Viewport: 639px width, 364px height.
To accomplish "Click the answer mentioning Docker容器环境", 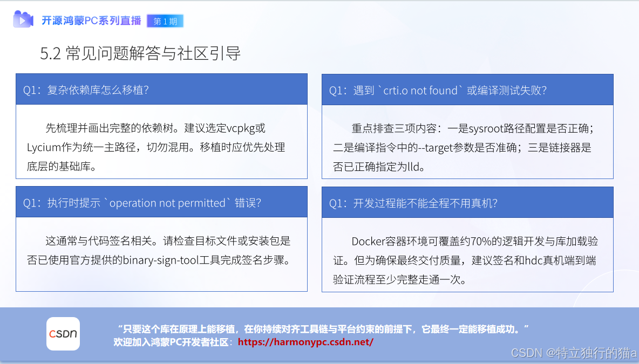I will 465,260.
